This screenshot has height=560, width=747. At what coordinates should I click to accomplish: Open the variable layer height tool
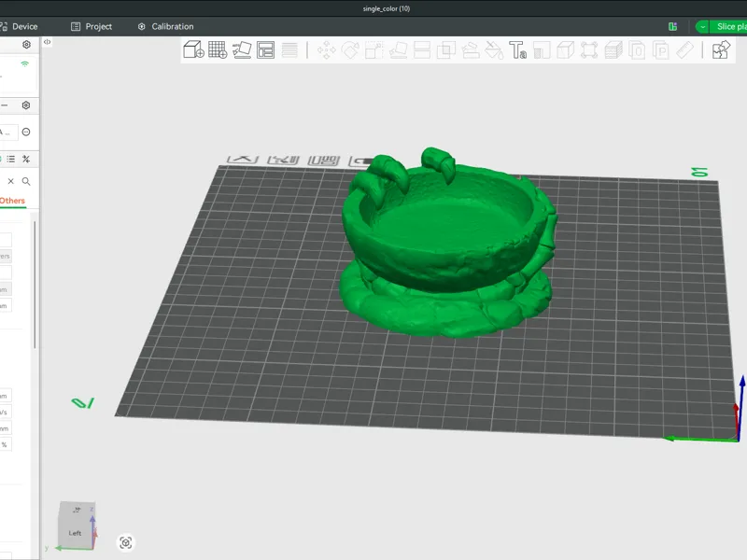click(x=289, y=49)
